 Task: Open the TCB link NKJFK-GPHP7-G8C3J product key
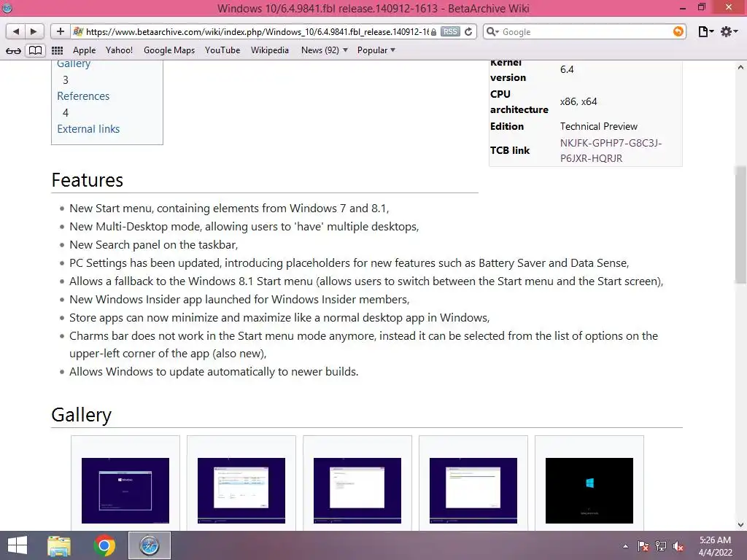pos(611,150)
